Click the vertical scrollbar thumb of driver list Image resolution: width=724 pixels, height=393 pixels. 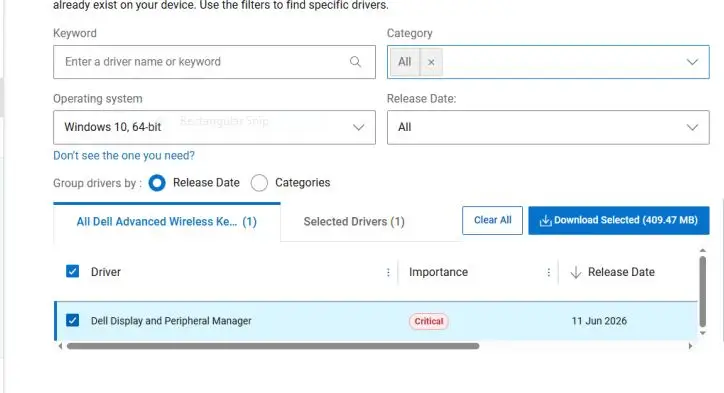pos(703,291)
